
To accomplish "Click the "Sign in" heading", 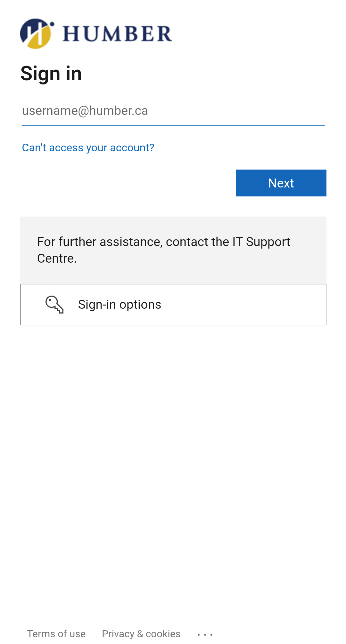I will pyautogui.click(x=51, y=74).
